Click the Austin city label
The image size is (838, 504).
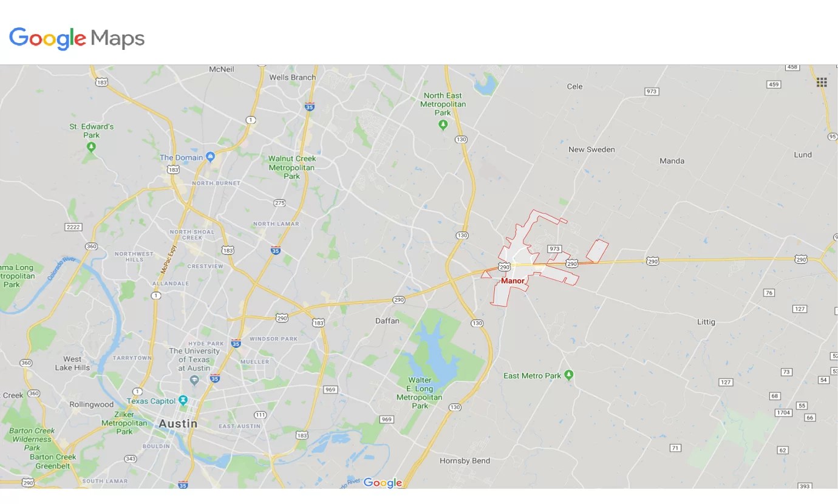pyautogui.click(x=178, y=423)
